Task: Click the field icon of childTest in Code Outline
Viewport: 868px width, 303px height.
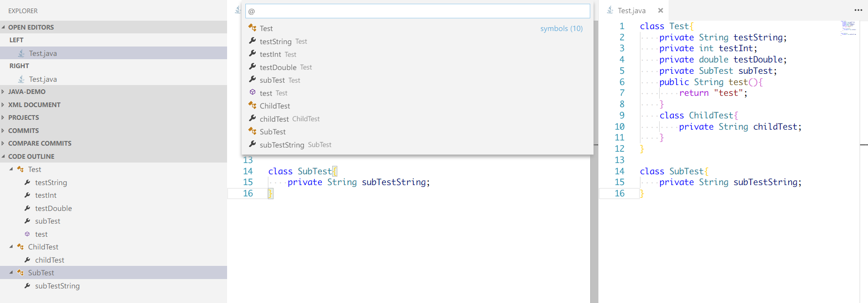Action: pos(27,260)
